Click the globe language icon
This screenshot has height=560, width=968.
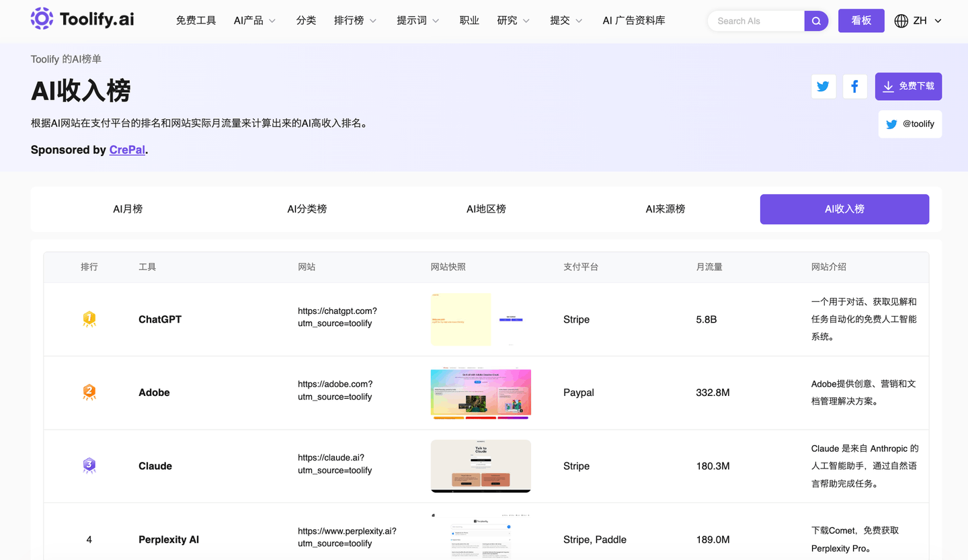tap(901, 21)
